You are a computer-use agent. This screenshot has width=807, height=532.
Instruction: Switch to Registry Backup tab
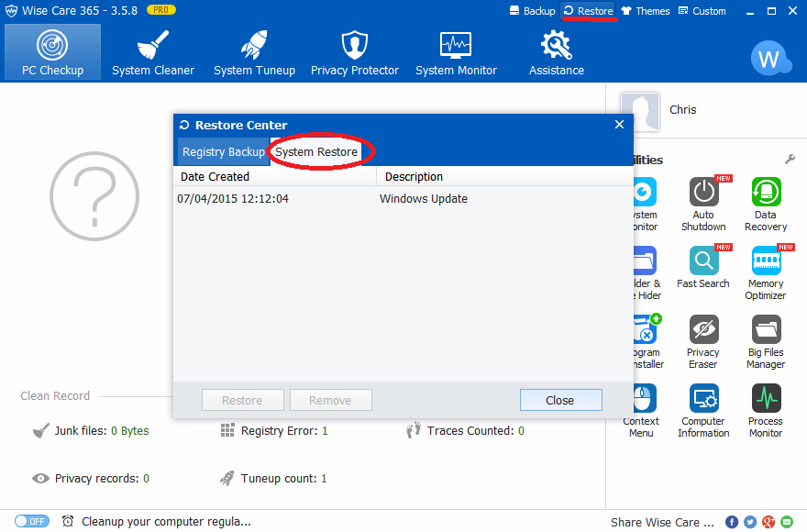224,151
